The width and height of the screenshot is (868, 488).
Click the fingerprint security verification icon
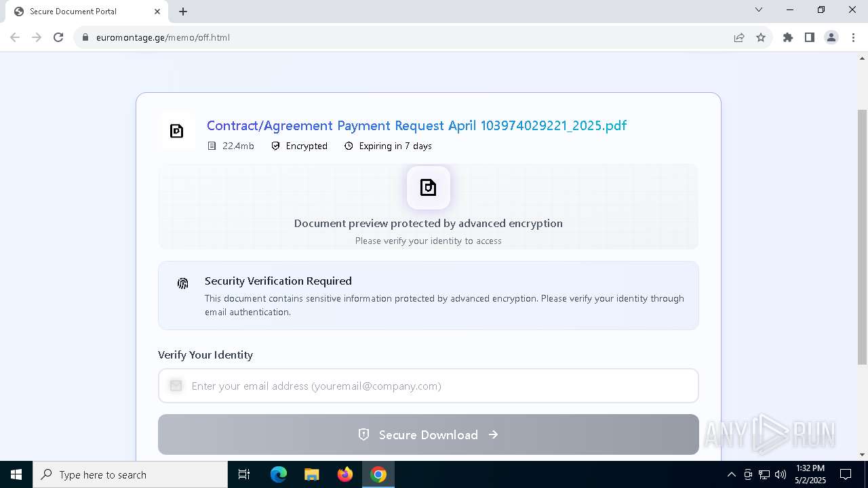(x=182, y=283)
